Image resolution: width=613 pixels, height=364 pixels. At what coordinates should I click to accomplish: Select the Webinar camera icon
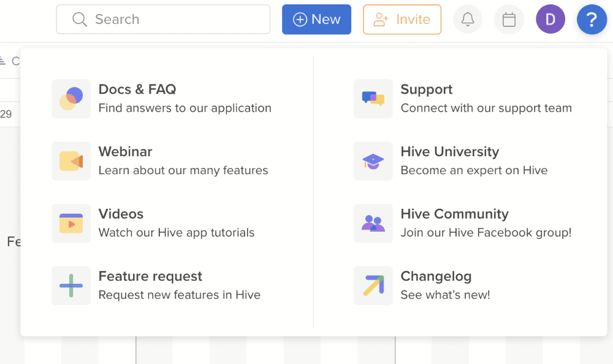(x=71, y=161)
